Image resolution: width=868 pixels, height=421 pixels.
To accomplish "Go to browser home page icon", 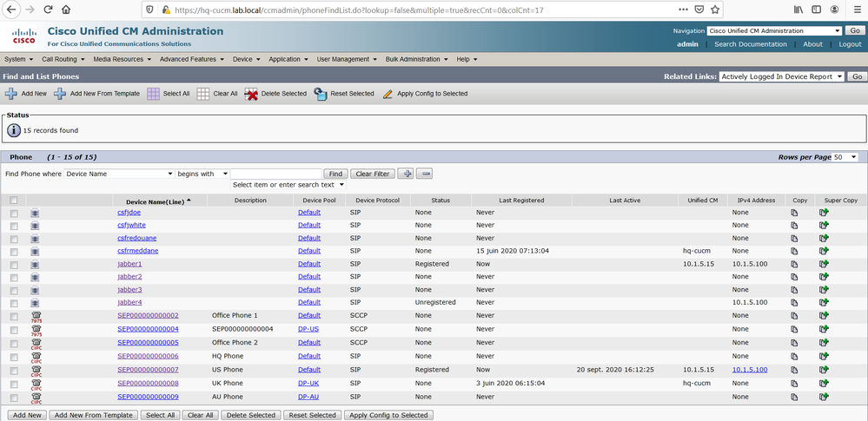I will click(66, 10).
